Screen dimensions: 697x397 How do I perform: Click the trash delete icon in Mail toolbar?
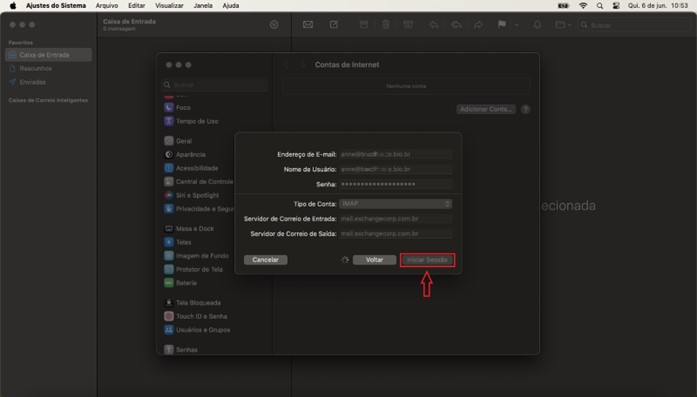pyautogui.click(x=386, y=24)
